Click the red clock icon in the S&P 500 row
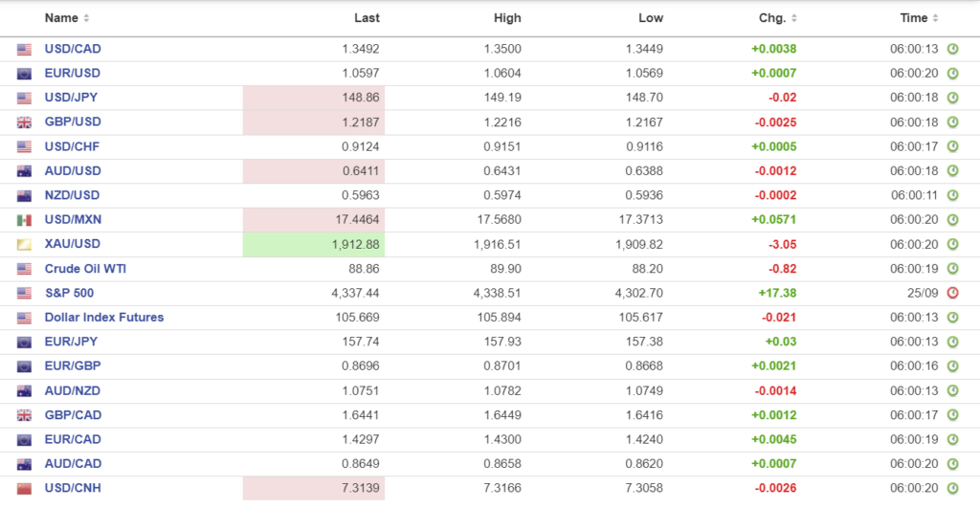The height and width of the screenshot is (509, 980). pos(952,293)
